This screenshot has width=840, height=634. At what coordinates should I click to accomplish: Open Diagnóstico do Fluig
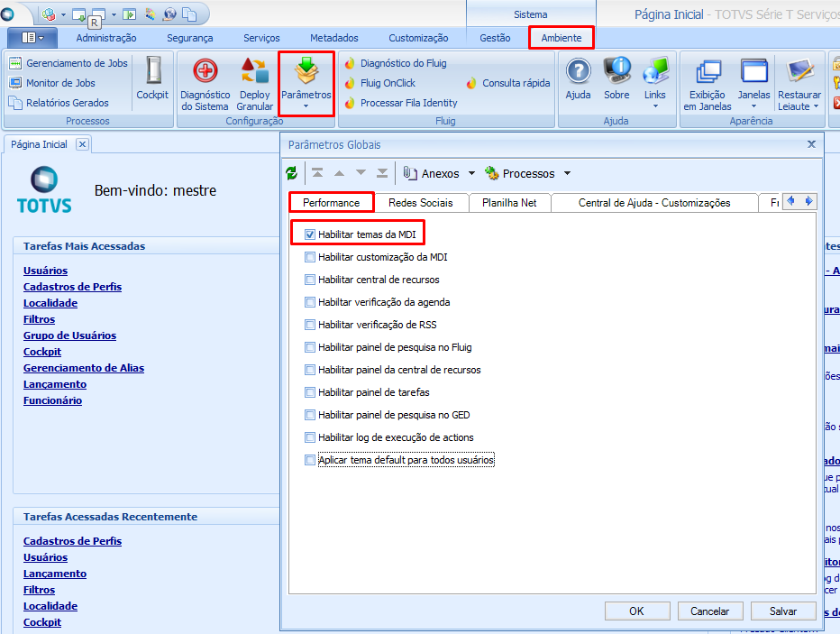click(396, 63)
